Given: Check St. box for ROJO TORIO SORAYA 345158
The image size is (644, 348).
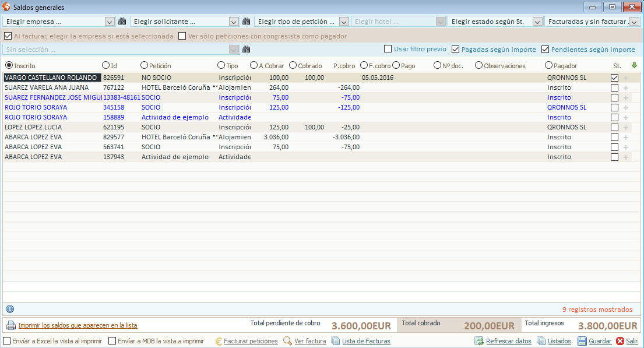Looking at the screenshot, I should (x=614, y=108).
